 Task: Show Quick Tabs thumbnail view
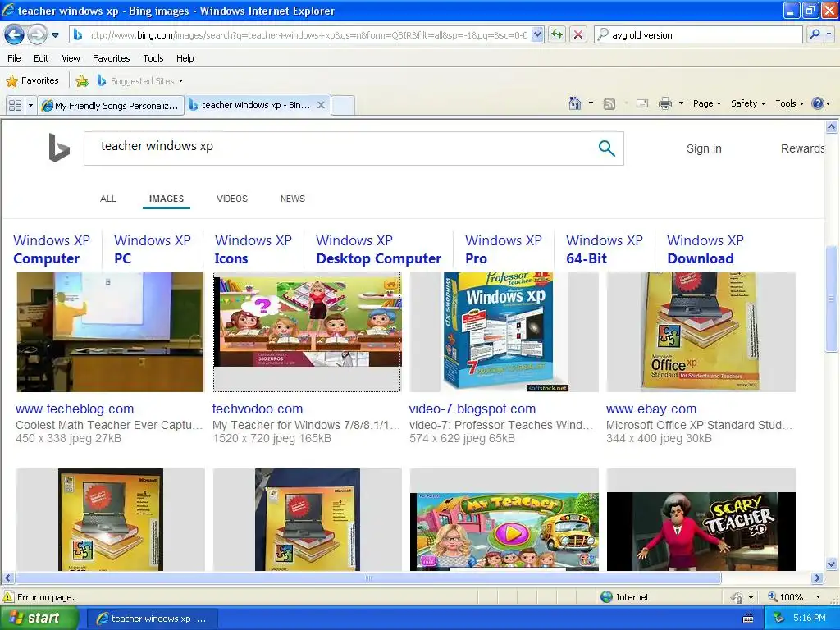point(15,105)
